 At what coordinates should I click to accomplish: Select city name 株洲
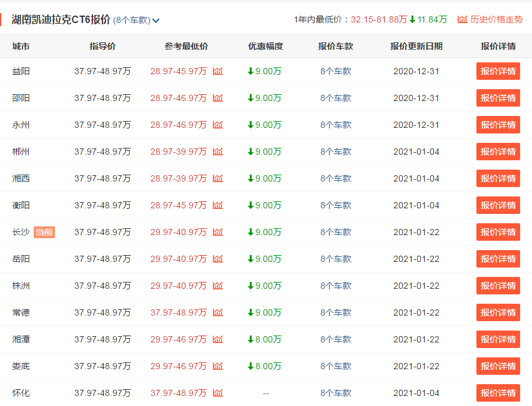[21, 286]
